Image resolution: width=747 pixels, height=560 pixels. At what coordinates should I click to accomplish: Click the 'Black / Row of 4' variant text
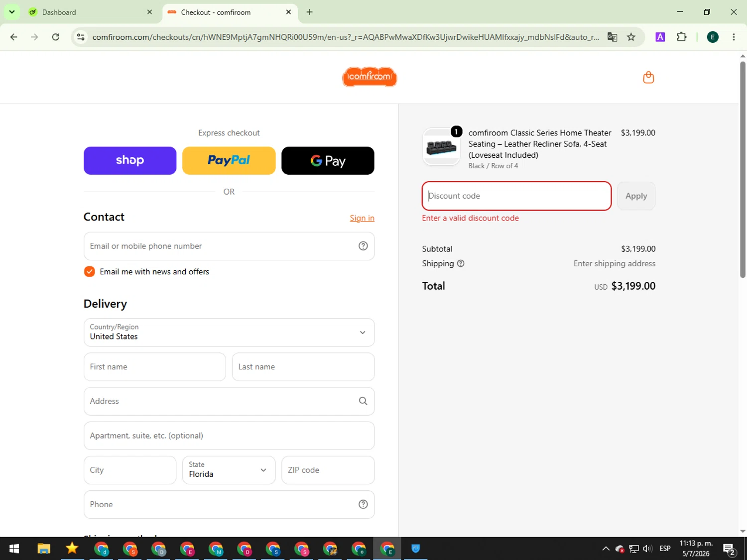coord(493,166)
